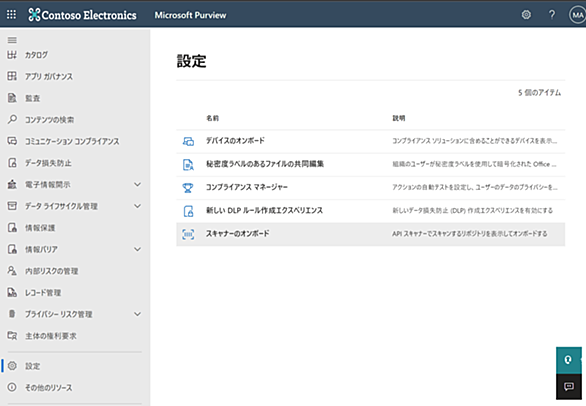
Task: Expand the プライバシー リスク管理 chevron
Action: click(138, 314)
